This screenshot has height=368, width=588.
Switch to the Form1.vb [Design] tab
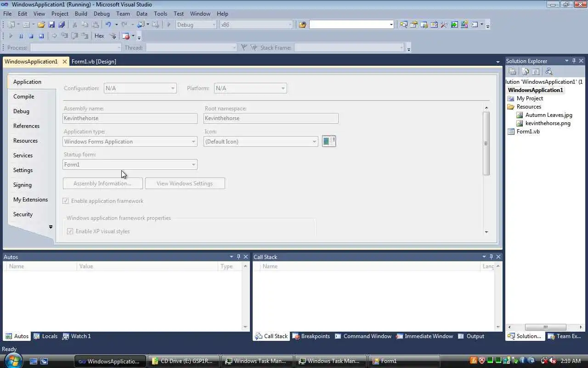click(94, 62)
